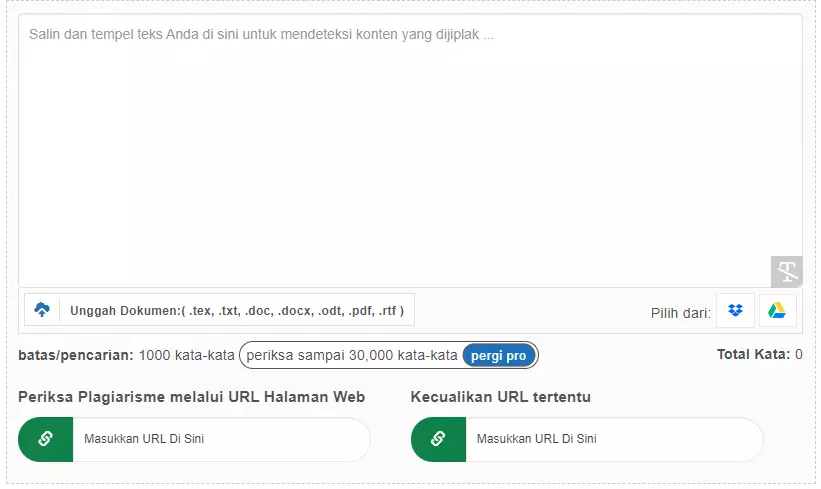Import a file from Google Drive
821x489 pixels.
(x=777, y=311)
